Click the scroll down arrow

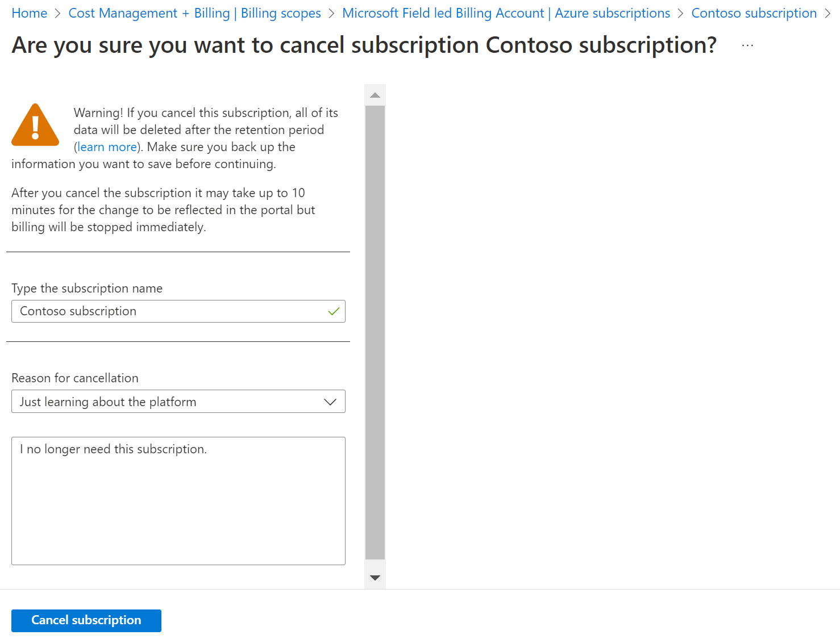[375, 578]
